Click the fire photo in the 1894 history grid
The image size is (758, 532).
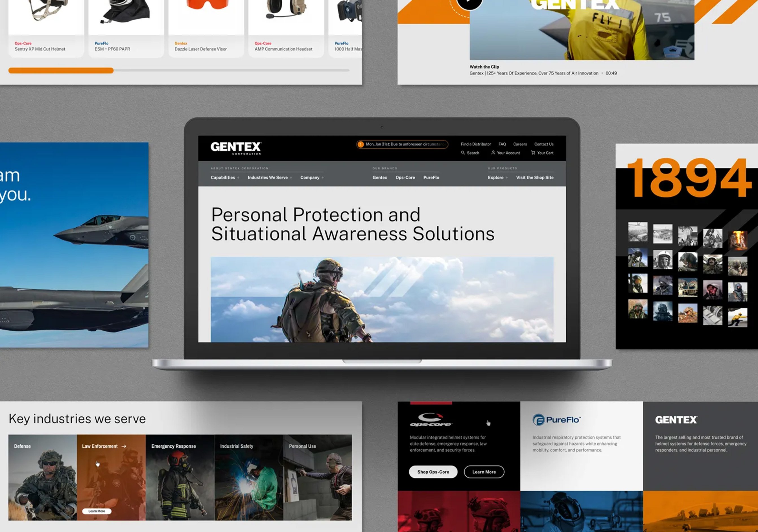[x=737, y=240]
